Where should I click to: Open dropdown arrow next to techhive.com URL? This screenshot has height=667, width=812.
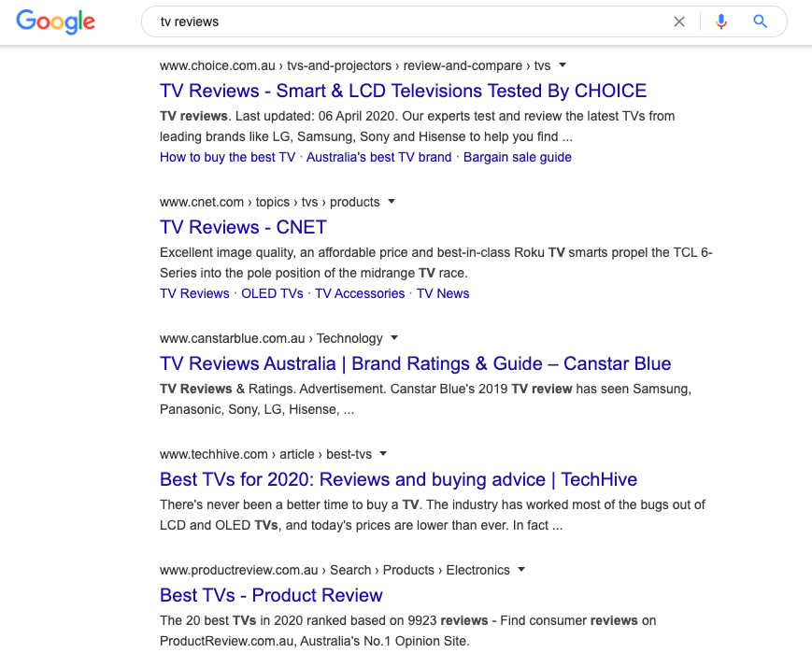(x=383, y=454)
